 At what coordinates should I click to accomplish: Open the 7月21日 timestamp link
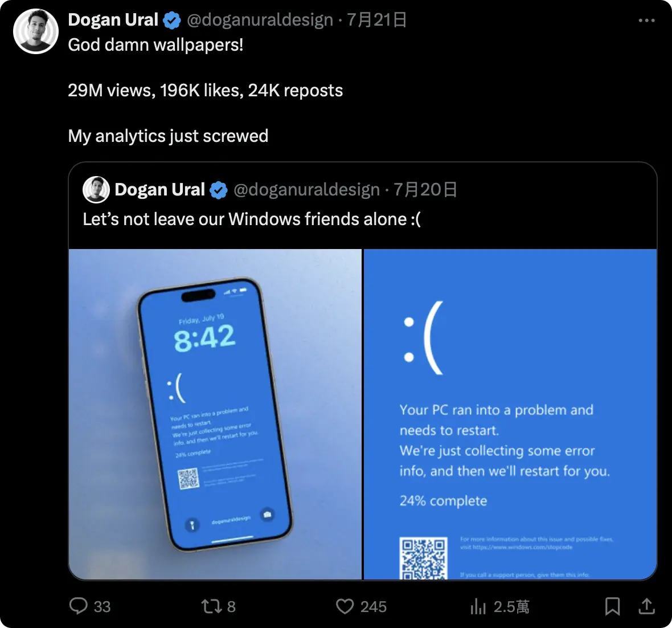[x=376, y=20]
